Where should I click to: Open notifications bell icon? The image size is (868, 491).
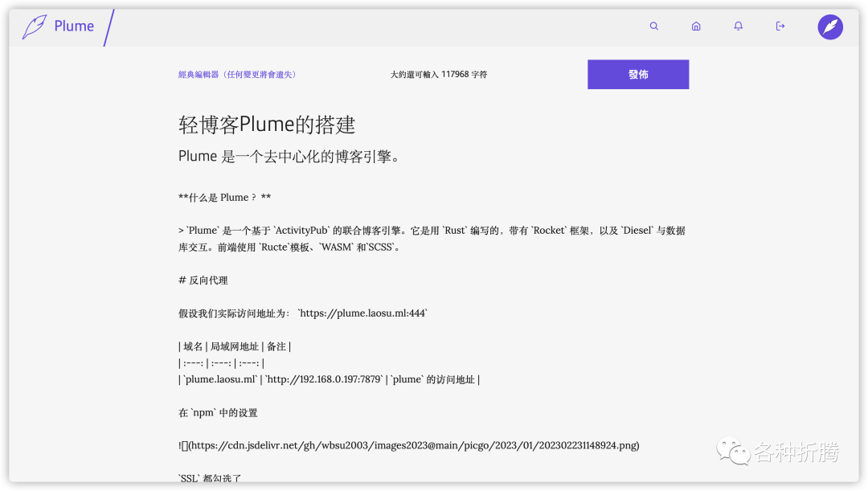[738, 26]
